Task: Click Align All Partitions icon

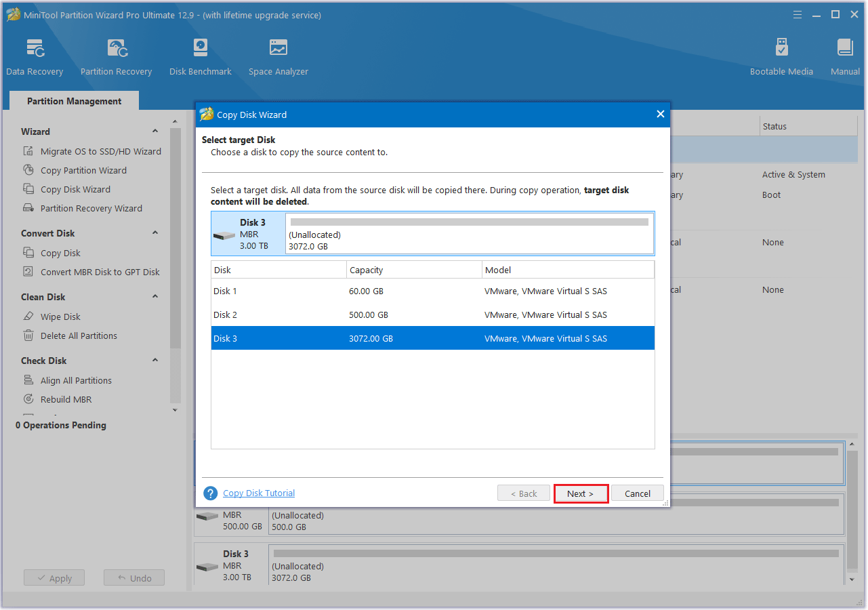Action: pos(28,380)
